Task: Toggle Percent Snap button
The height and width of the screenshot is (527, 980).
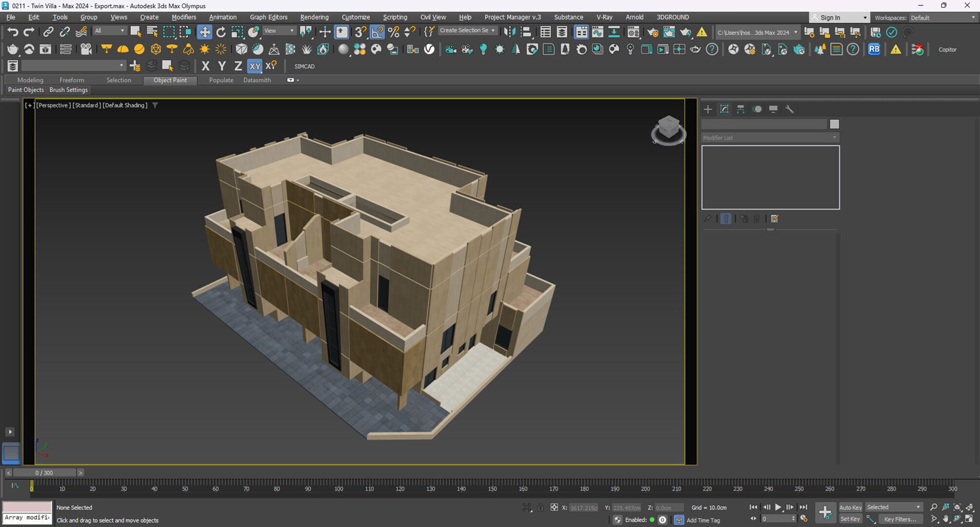Action: pos(394,32)
